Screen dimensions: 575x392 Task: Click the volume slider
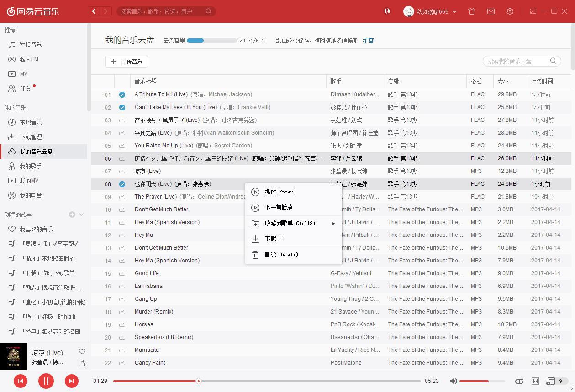tap(482, 381)
